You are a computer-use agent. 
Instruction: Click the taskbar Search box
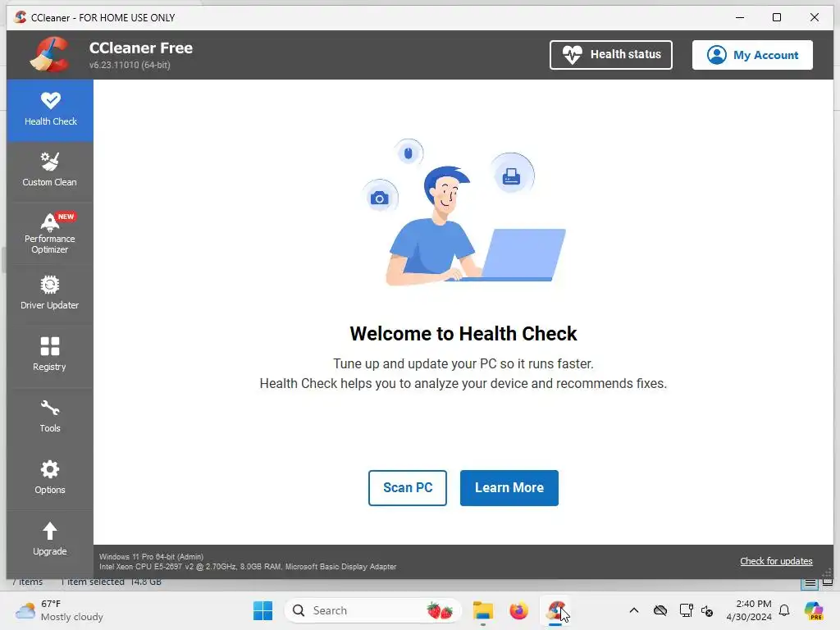coord(373,610)
